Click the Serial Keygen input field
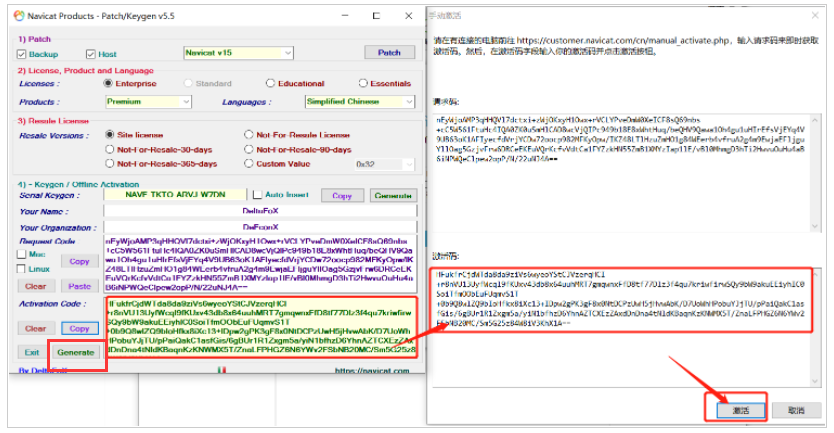This screenshot has width=834, height=433. (175, 195)
